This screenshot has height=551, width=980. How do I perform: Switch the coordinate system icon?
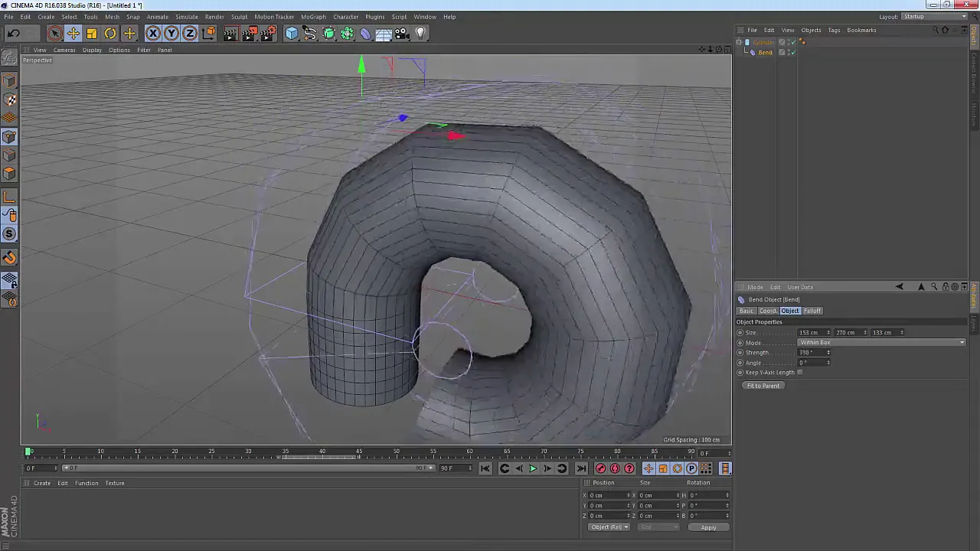(208, 33)
